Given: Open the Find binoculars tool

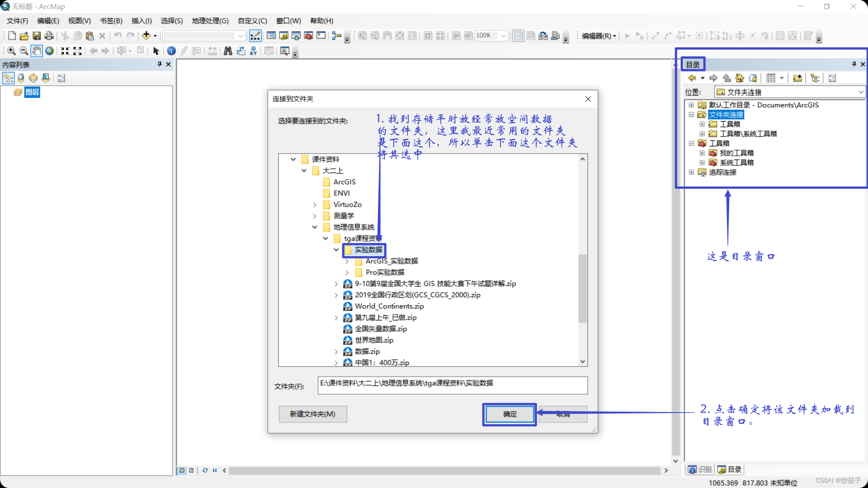Looking at the screenshot, I should (x=228, y=51).
